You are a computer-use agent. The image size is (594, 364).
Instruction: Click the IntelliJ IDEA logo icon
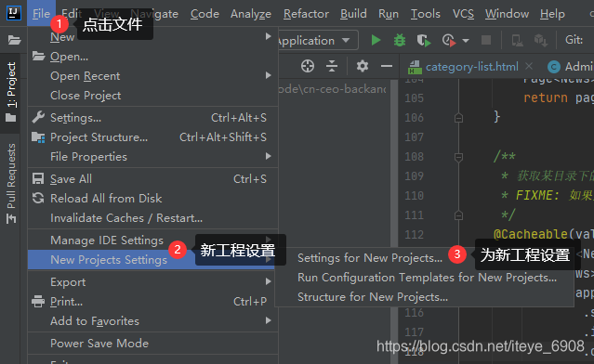pos(14,13)
